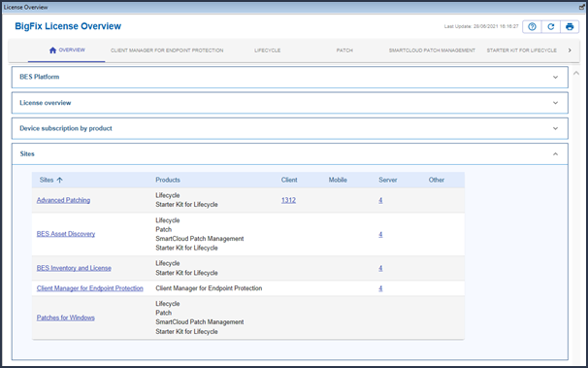Click the pop-out icon in title bar
Screen dimensions: 588x368
coord(581,7)
